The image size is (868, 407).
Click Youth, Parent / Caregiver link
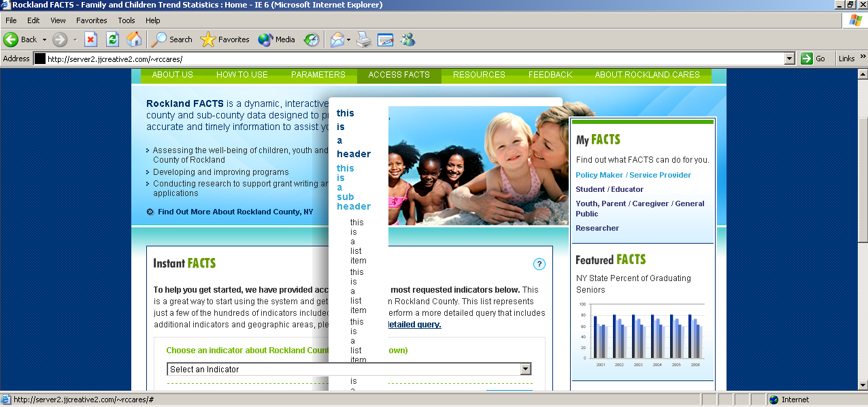click(640, 208)
